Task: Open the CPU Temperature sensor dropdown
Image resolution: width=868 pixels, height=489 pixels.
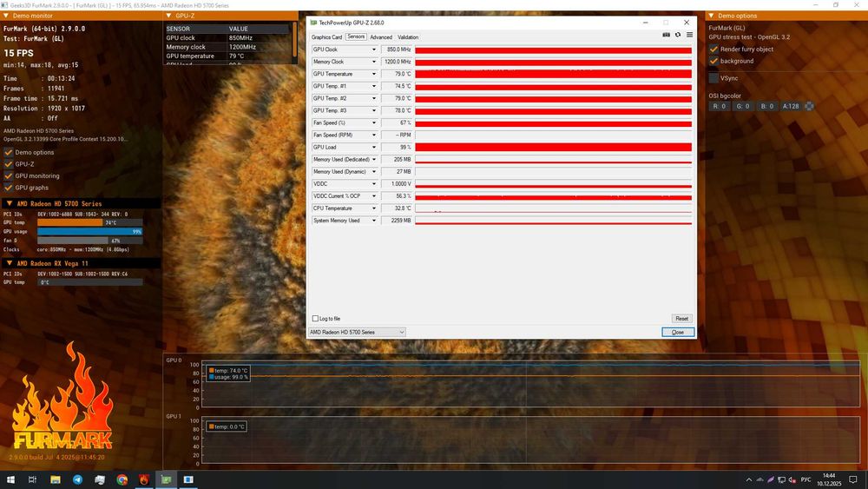Action: pyautogui.click(x=373, y=208)
